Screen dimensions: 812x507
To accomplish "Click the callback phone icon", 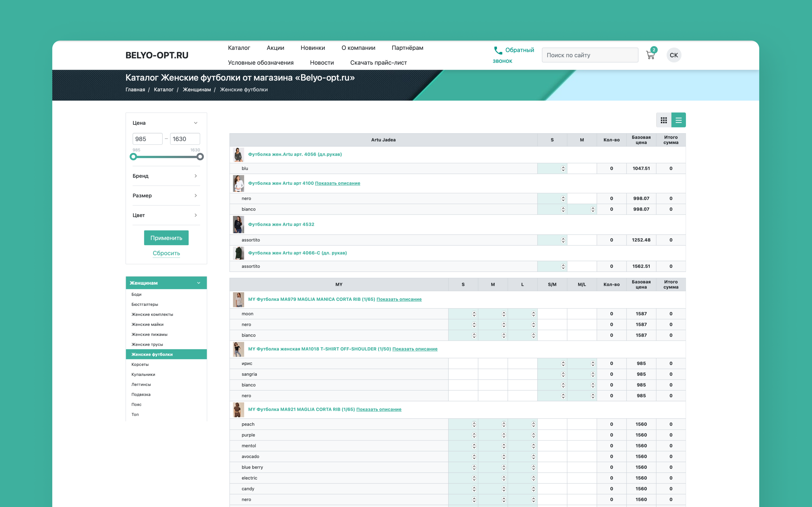I will (498, 50).
